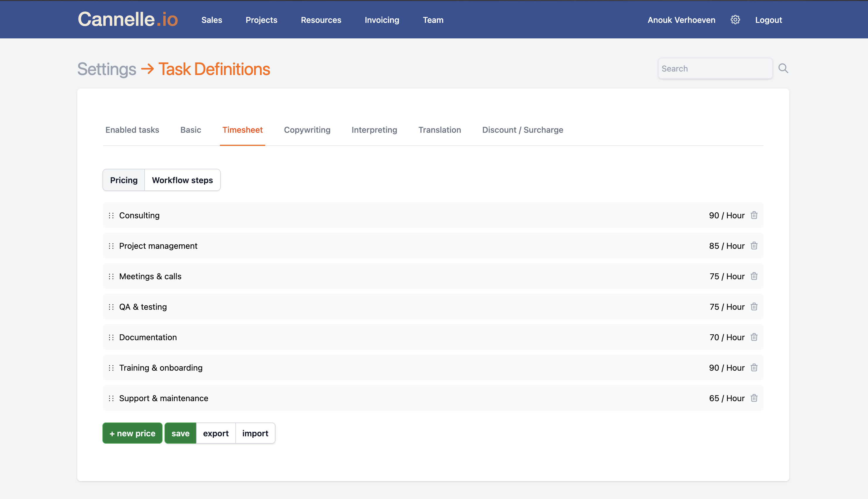Click the Support & maintenance label

pyautogui.click(x=164, y=398)
